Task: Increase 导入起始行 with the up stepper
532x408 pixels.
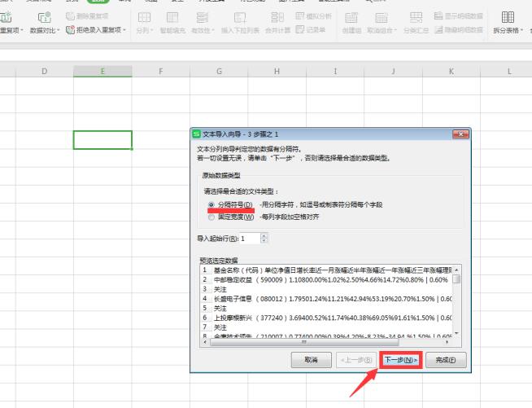Action: click(264, 236)
